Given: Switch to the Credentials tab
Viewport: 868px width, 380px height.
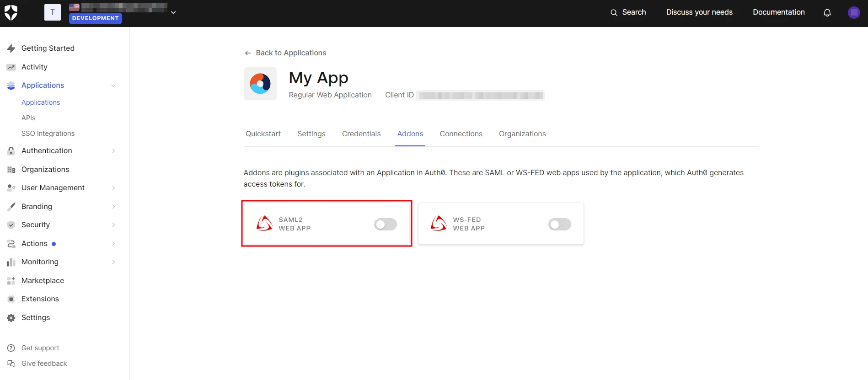Looking at the screenshot, I should click(x=361, y=134).
